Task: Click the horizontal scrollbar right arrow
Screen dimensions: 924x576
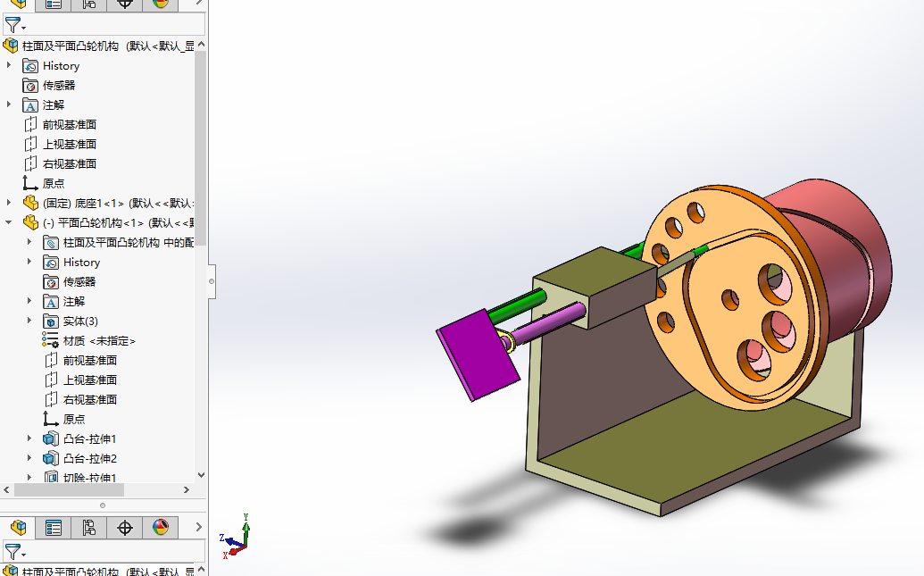Action: click(187, 490)
